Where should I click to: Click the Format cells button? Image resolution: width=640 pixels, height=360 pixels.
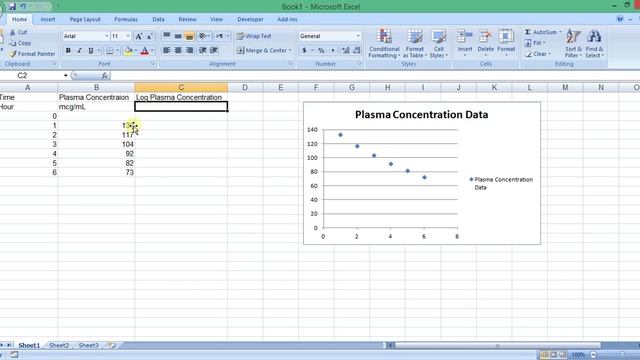pyautogui.click(x=506, y=43)
